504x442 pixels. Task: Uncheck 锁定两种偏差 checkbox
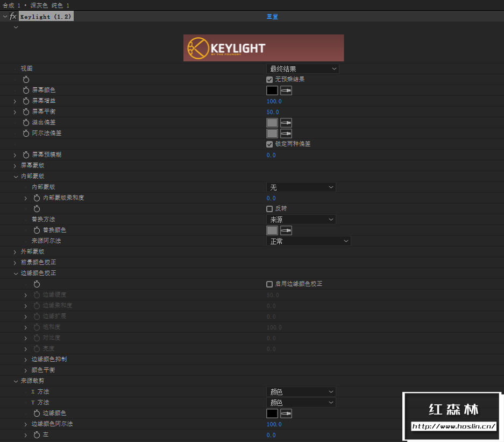[x=269, y=144]
